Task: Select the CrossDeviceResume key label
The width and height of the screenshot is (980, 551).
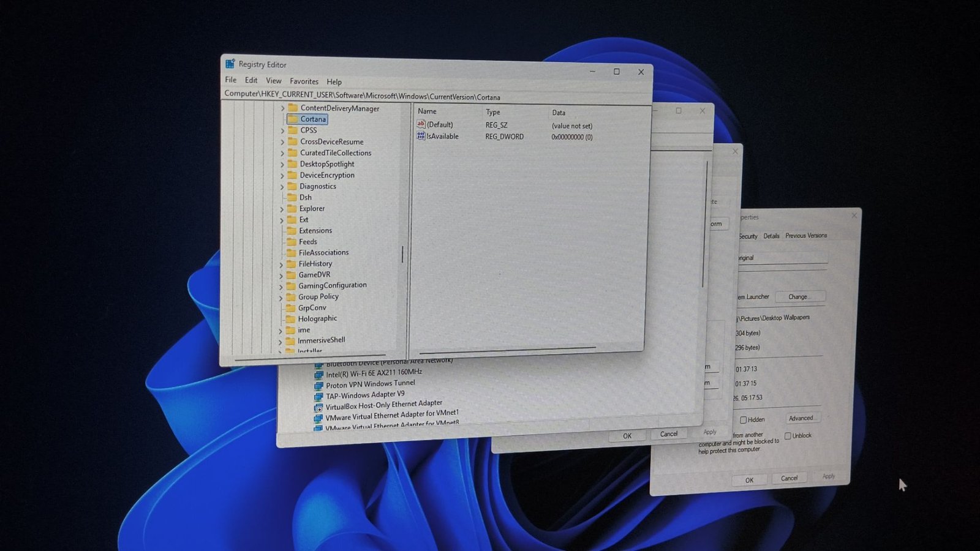Action: pyautogui.click(x=331, y=141)
